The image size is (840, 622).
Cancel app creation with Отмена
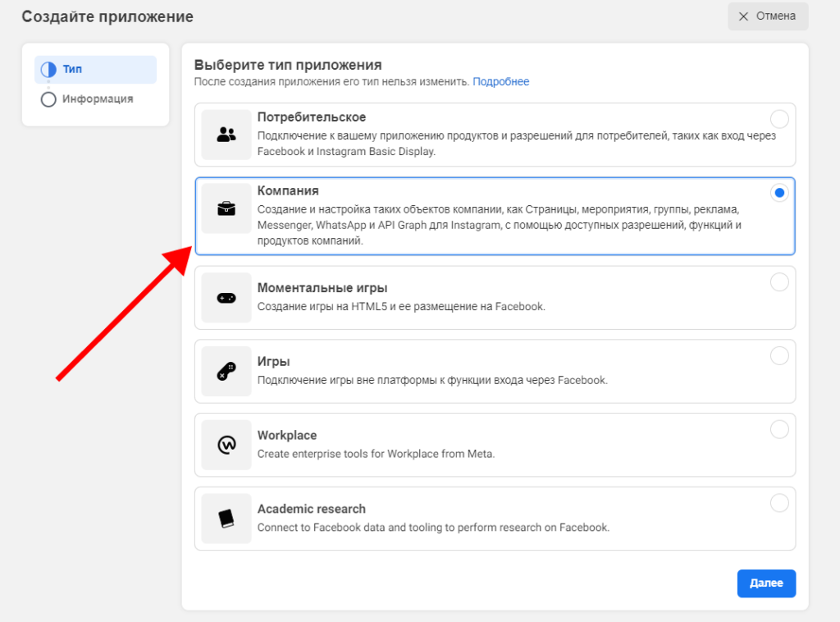767,16
